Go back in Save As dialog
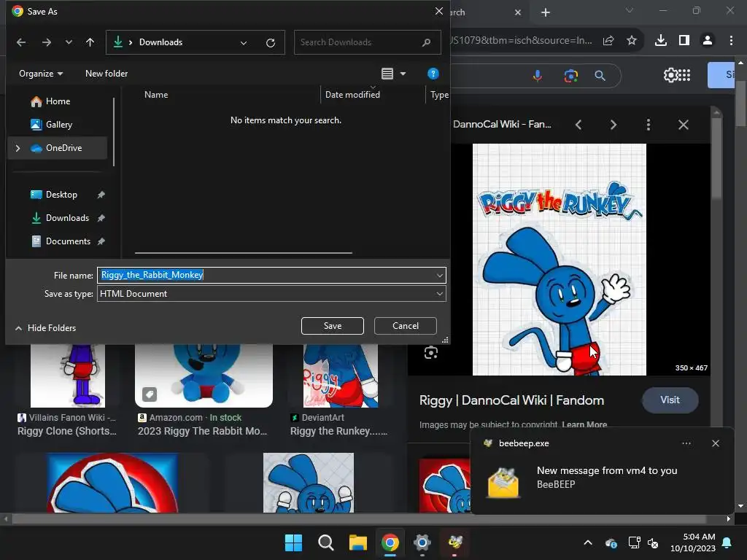The height and width of the screenshot is (560, 747). click(x=21, y=42)
